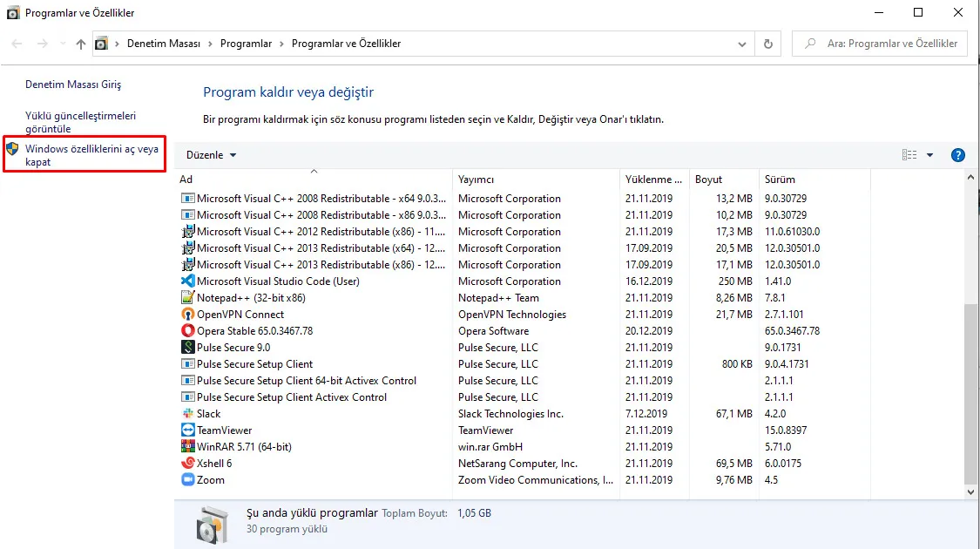Select the WinRAR 5.71 (64-bit) entry
Image resolution: width=980 pixels, height=549 pixels.
[x=245, y=447]
